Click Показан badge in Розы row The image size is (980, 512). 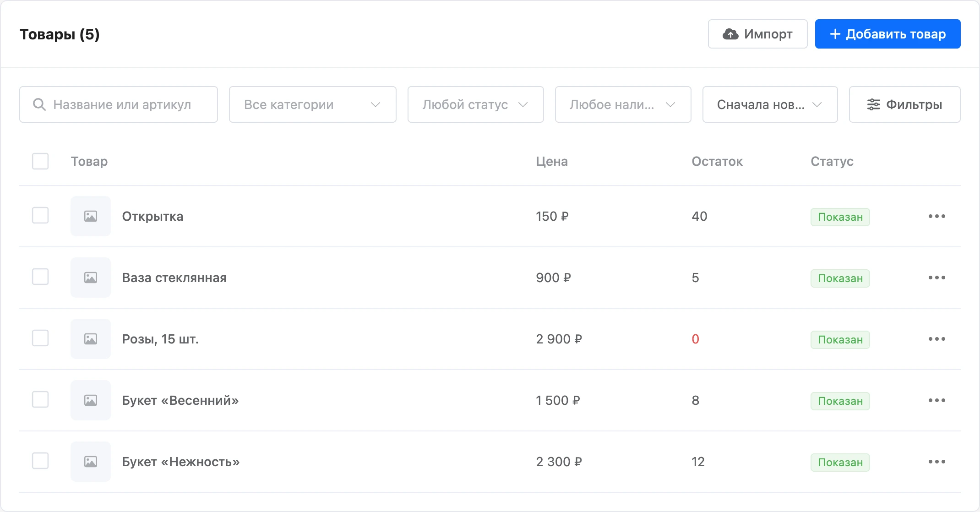[840, 340]
